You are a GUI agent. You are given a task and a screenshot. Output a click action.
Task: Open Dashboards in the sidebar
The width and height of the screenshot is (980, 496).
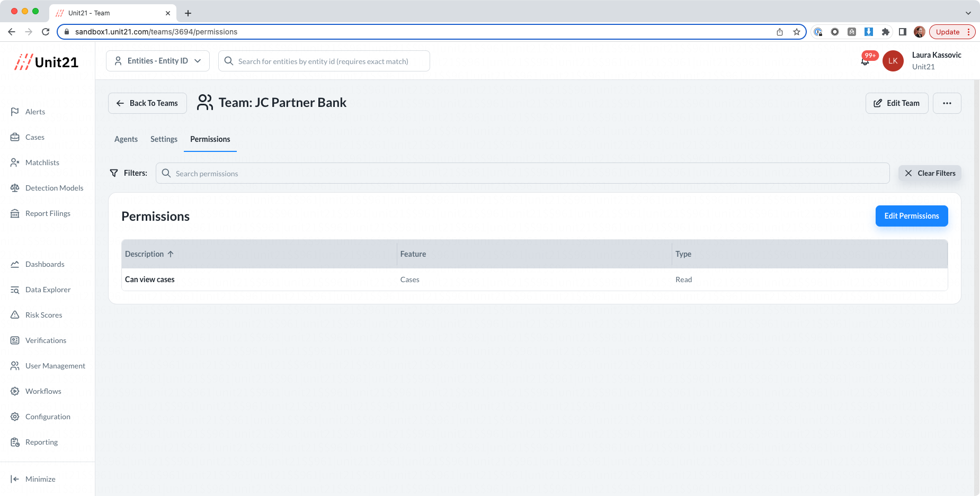tap(37, 264)
